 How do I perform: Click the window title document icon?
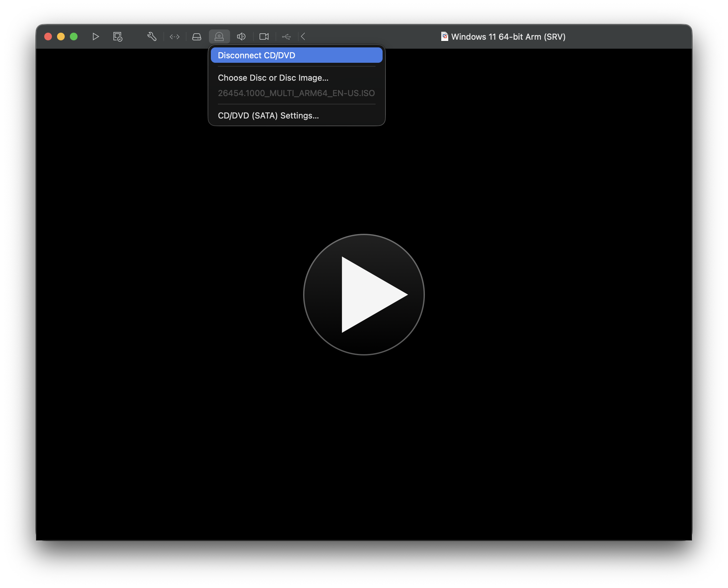444,37
